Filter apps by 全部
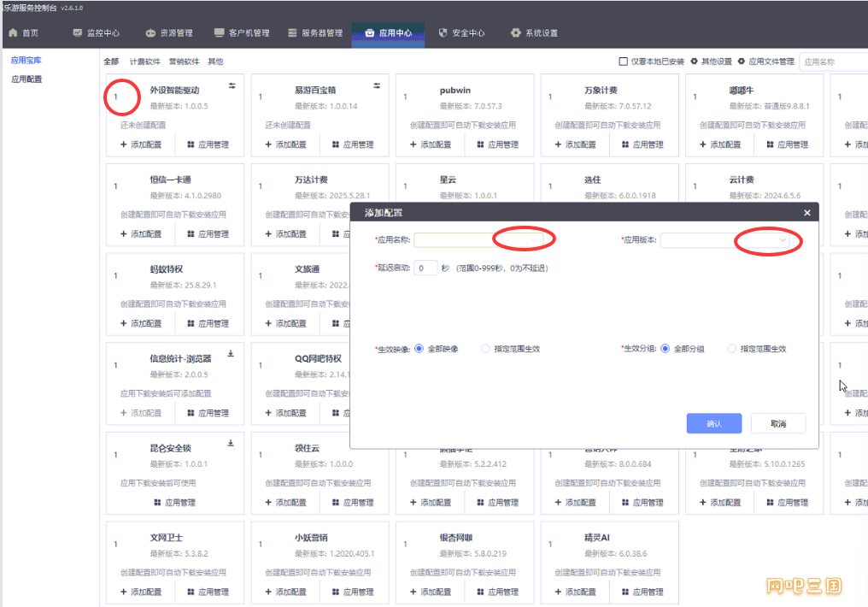The height and width of the screenshot is (607, 868). pyautogui.click(x=111, y=62)
